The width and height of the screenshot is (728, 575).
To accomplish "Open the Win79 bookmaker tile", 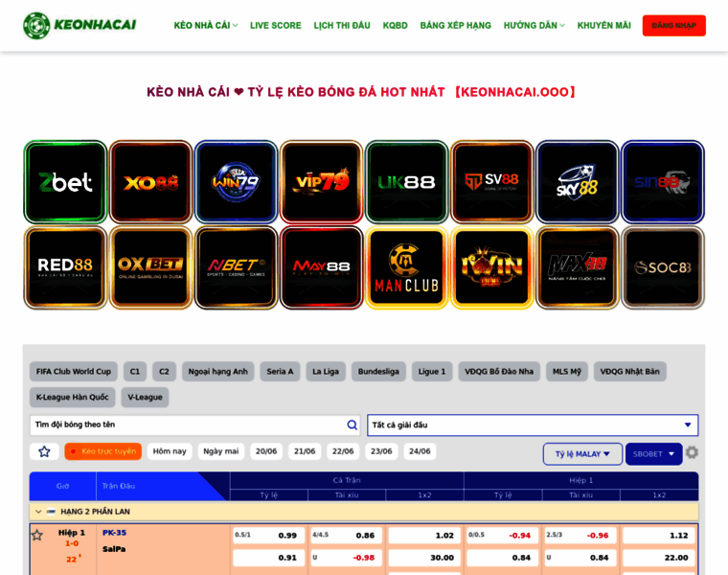I will [236, 182].
